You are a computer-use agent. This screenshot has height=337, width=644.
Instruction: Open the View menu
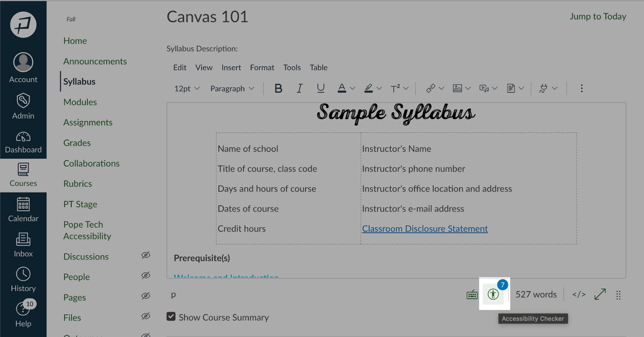[x=204, y=68]
